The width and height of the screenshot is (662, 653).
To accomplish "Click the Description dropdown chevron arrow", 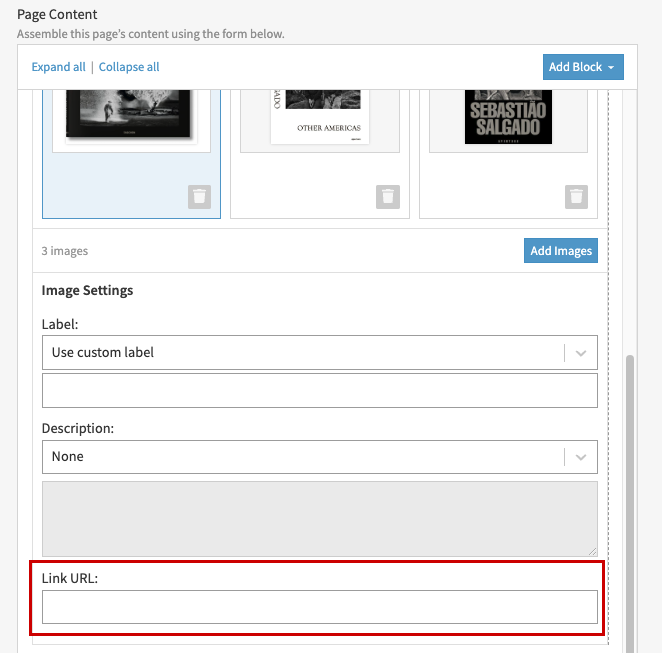I will (581, 457).
